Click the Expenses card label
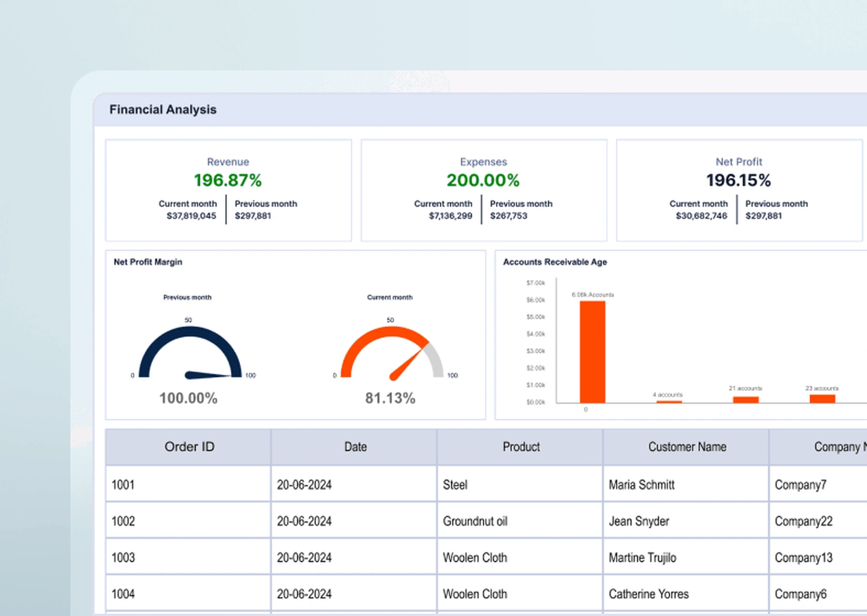 point(483,162)
